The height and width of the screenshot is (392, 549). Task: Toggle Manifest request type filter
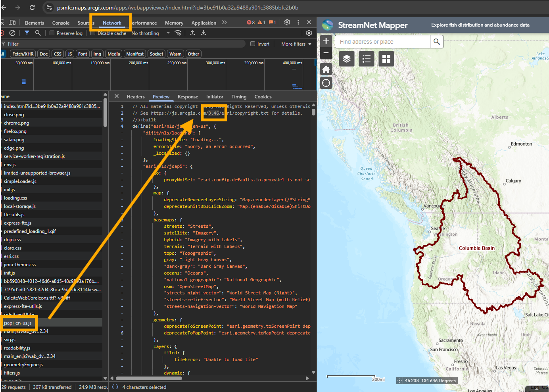pyautogui.click(x=135, y=54)
